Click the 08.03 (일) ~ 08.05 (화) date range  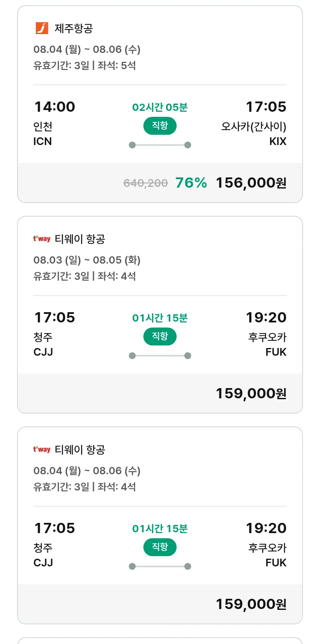(x=87, y=260)
